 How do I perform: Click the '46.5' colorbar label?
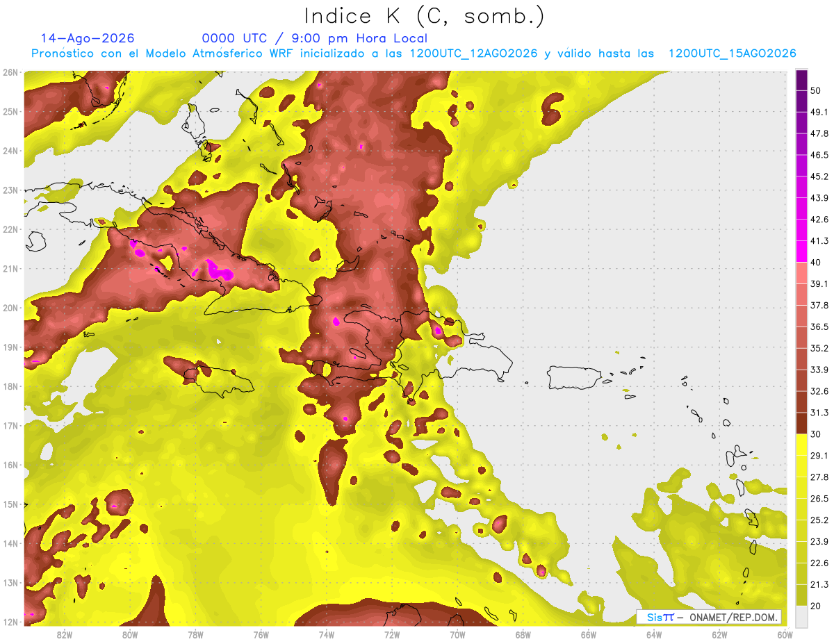coord(819,155)
